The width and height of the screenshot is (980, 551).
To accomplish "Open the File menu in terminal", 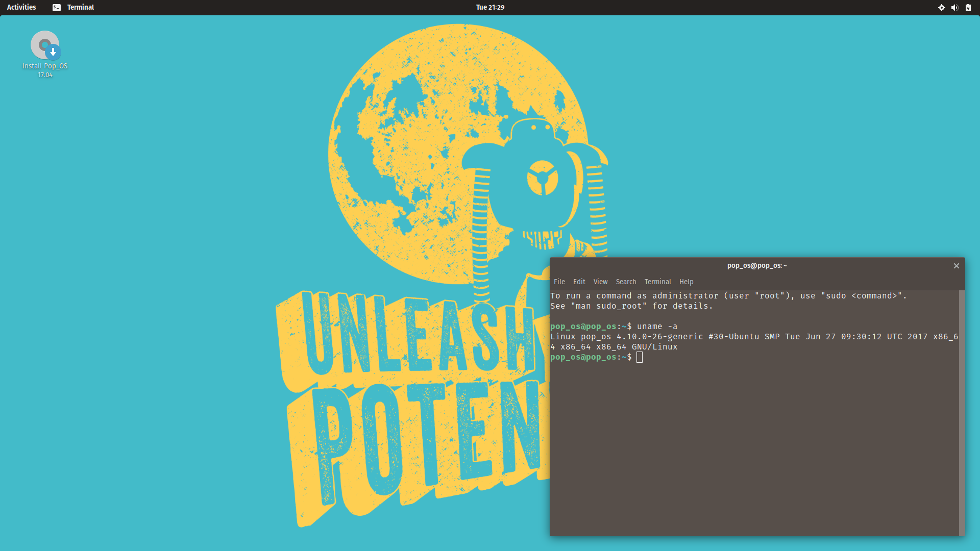I will point(559,281).
